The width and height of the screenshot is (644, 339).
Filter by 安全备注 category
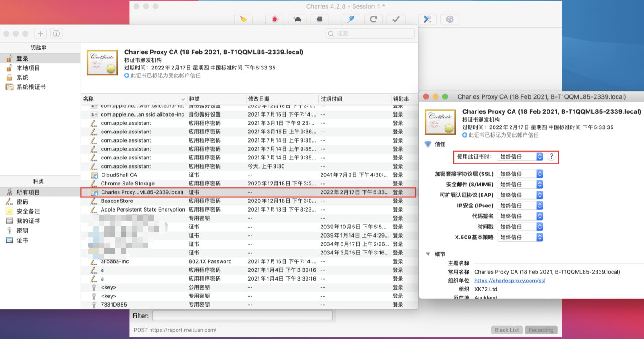[40, 212]
